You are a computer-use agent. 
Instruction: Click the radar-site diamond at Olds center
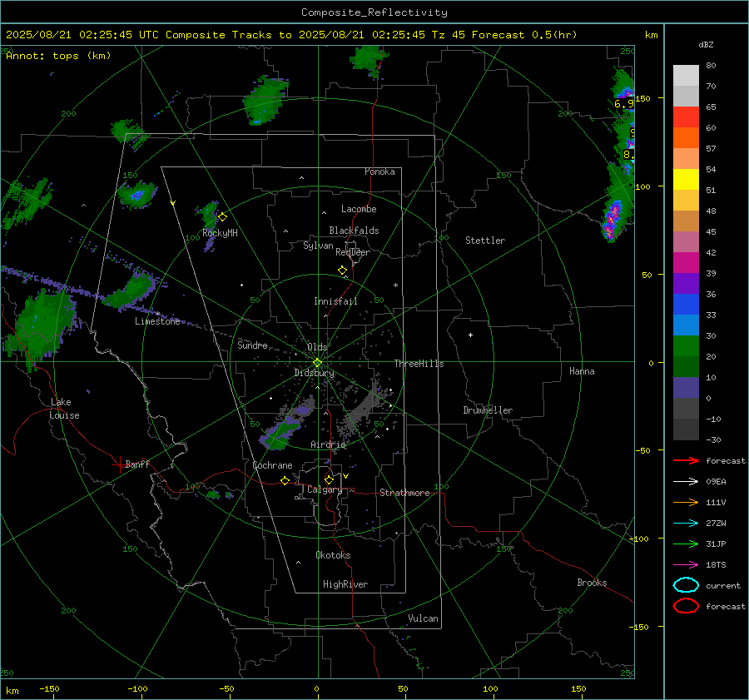click(x=318, y=363)
